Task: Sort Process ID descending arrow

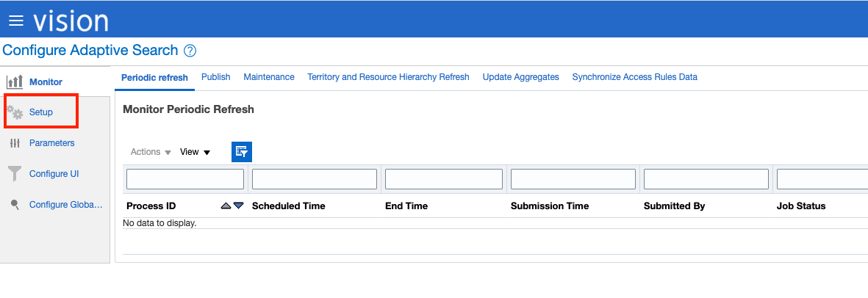Action: 238,206
